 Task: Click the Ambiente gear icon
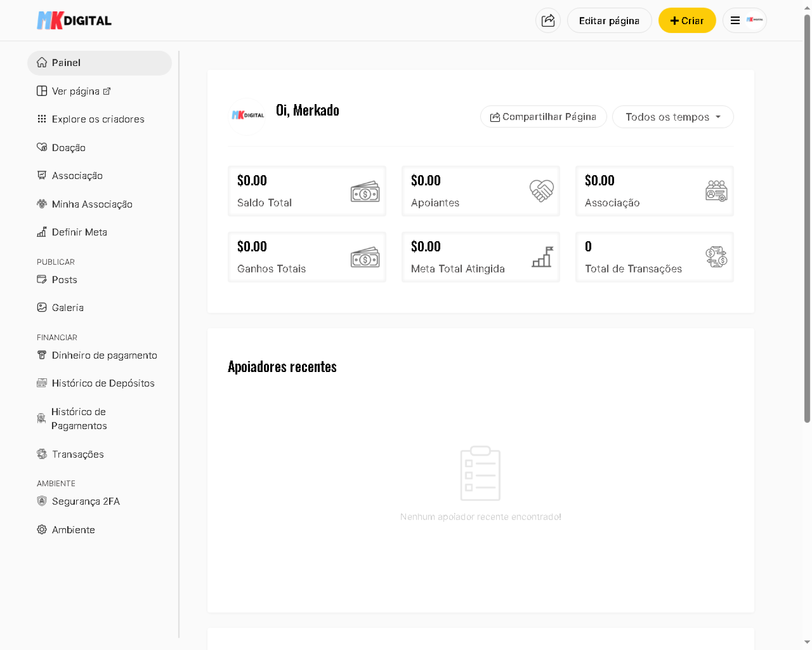pos(41,529)
